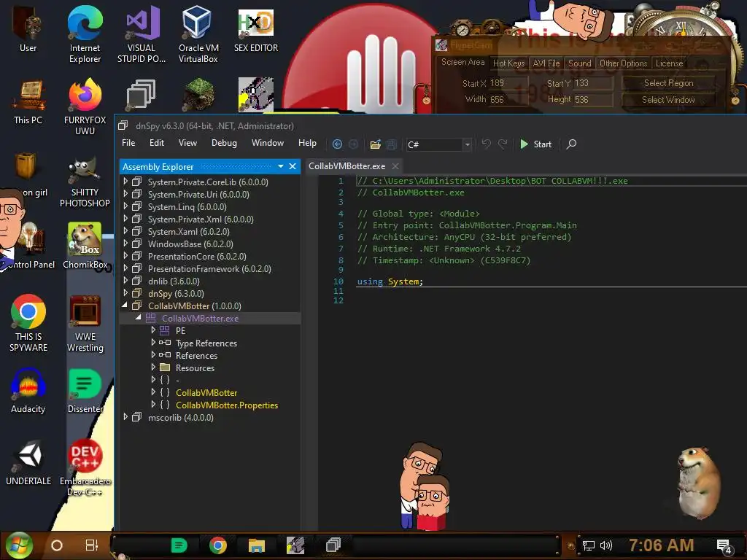Click the Start X input field

click(508, 83)
